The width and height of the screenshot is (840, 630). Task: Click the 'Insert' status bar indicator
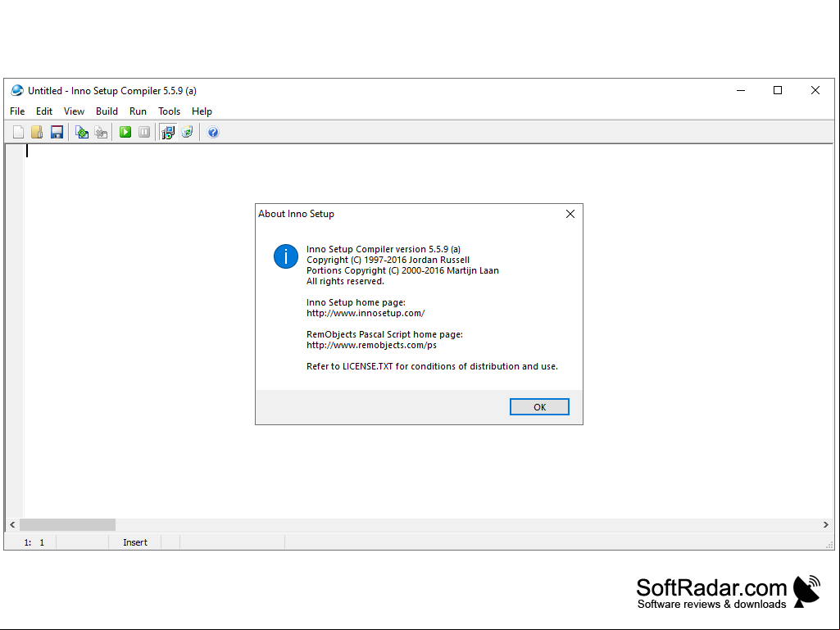coord(135,542)
